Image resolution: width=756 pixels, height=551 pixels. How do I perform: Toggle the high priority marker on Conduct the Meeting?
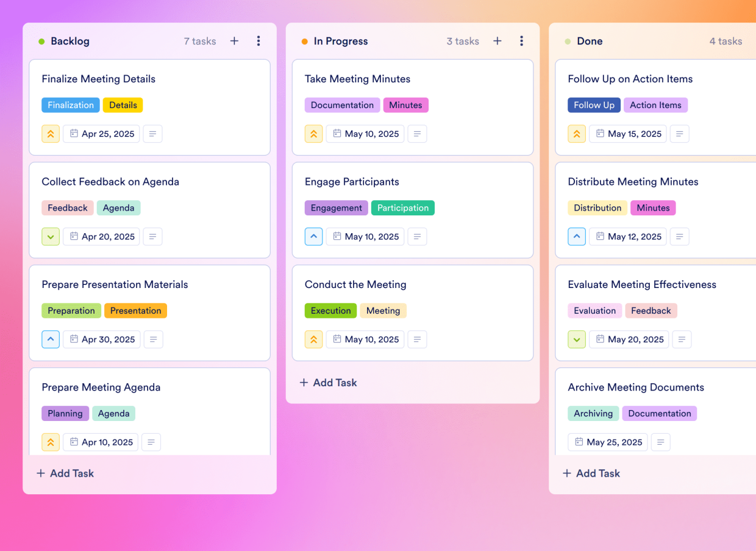[313, 339]
